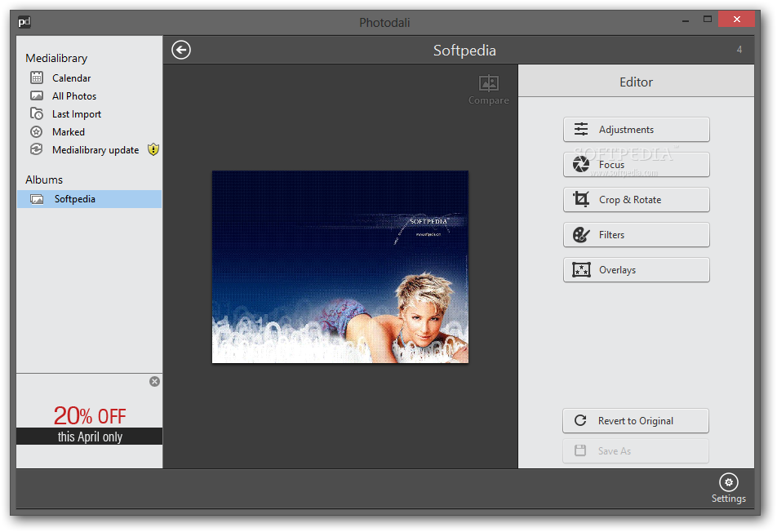Click the Marked star icon
Image resolution: width=777 pixels, height=532 pixels.
tap(37, 131)
